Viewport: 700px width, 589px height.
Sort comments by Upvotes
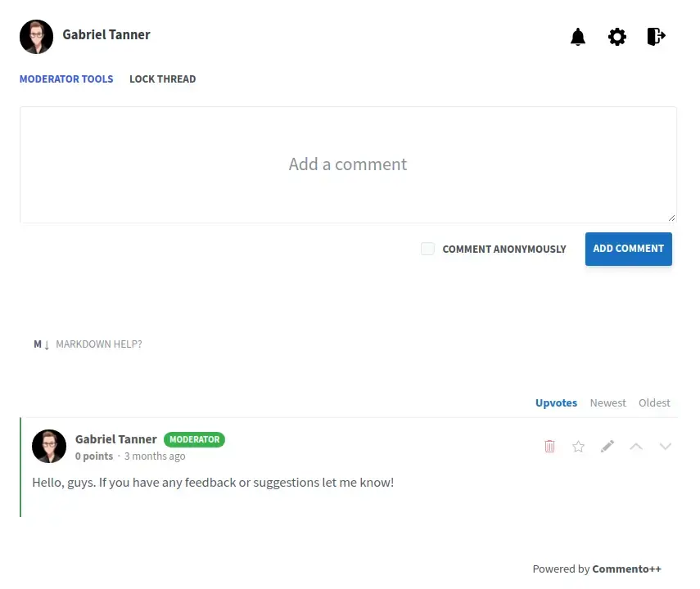556,402
